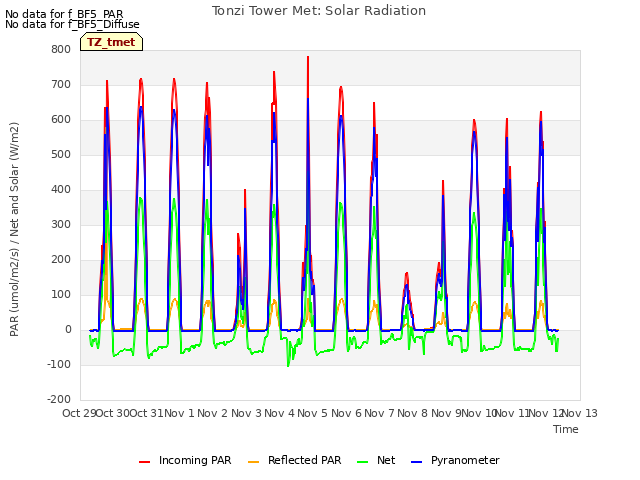Click the 'No data for f_BF5_Diffuse' message
This screenshot has height=480, width=640.
[72, 24]
